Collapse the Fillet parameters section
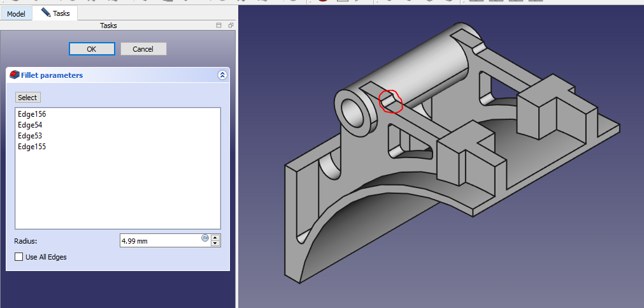The height and width of the screenshot is (308, 644). point(222,75)
